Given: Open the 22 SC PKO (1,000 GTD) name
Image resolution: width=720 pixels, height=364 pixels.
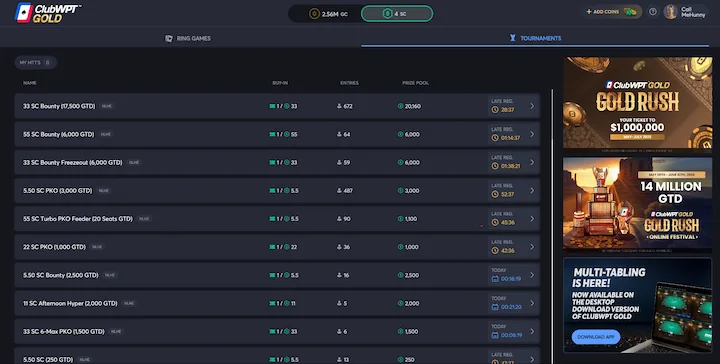Looking at the screenshot, I should click(54, 247).
